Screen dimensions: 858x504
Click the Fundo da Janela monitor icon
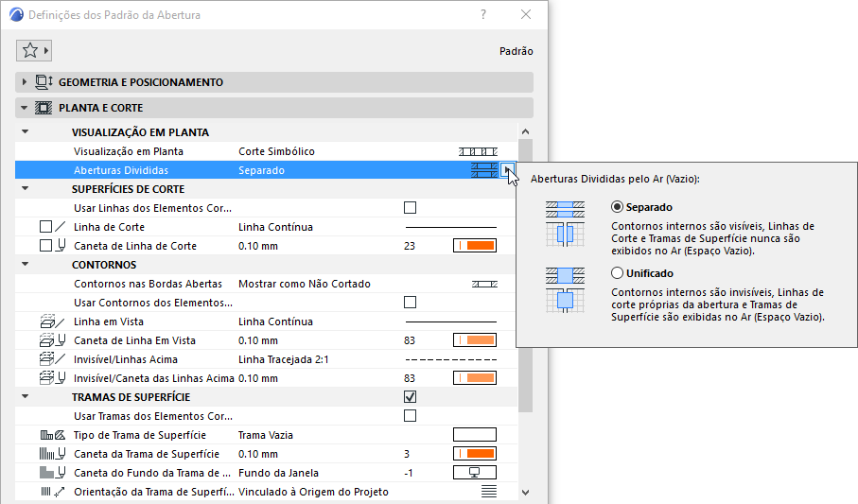pyautogui.click(x=475, y=472)
